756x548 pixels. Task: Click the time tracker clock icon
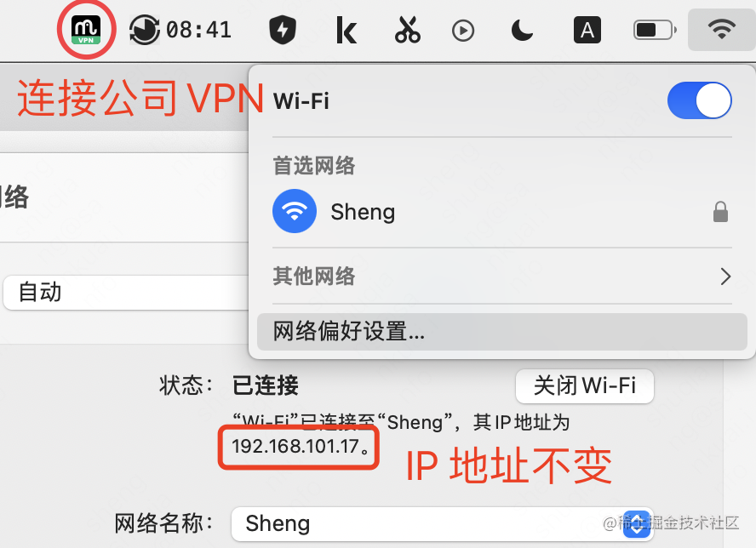(144, 30)
